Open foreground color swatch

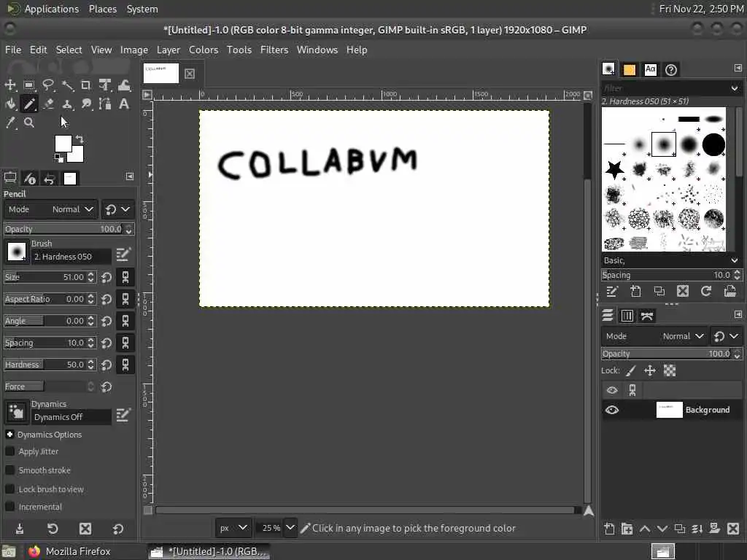[63, 144]
